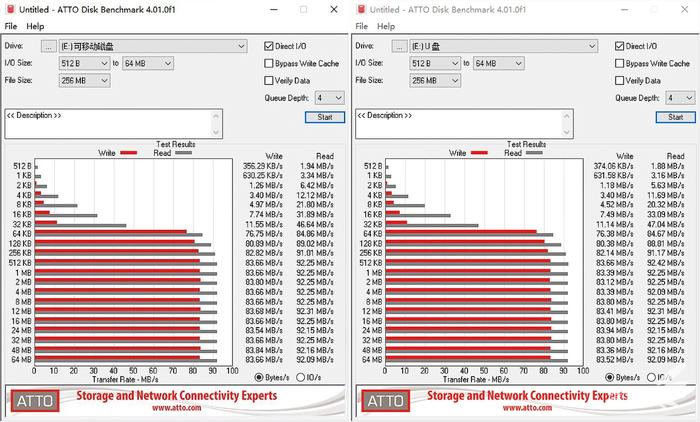Open the 64 MB I/O size dropdown, left window
Viewport: 700px width, 422px height.
coord(148,63)
